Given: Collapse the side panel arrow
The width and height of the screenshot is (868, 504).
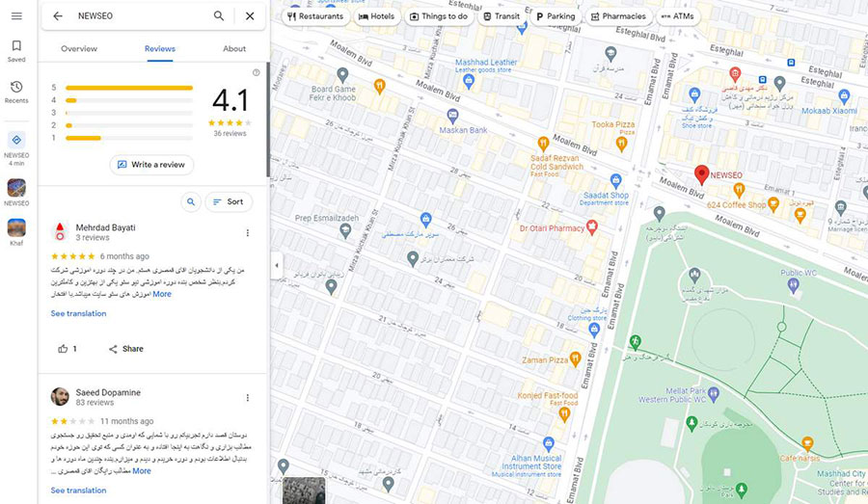Looking at the screenshot, I should pos(276,266).
